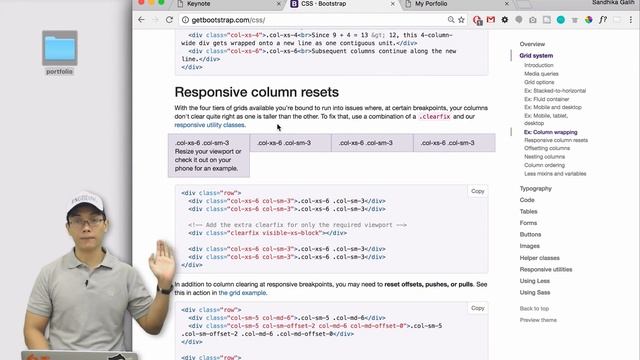Image resolution: width=640 pixels, height=360 pixels.
Task: Close the CSS · Bootstrap tab
Action: (x=393, y=4)
